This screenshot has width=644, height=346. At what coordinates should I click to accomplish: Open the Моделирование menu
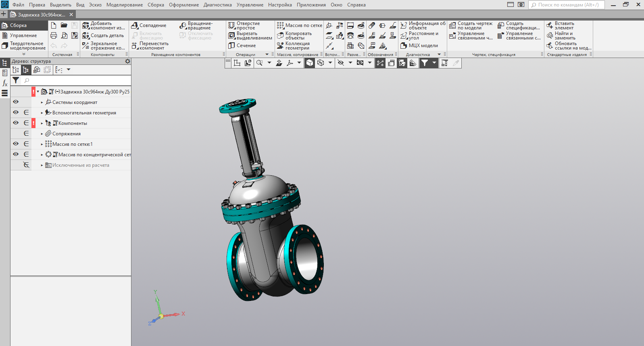(125, 5)
